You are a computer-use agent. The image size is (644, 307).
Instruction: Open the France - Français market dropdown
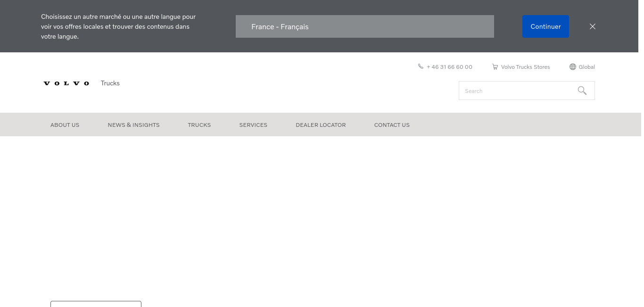point(365,26)
